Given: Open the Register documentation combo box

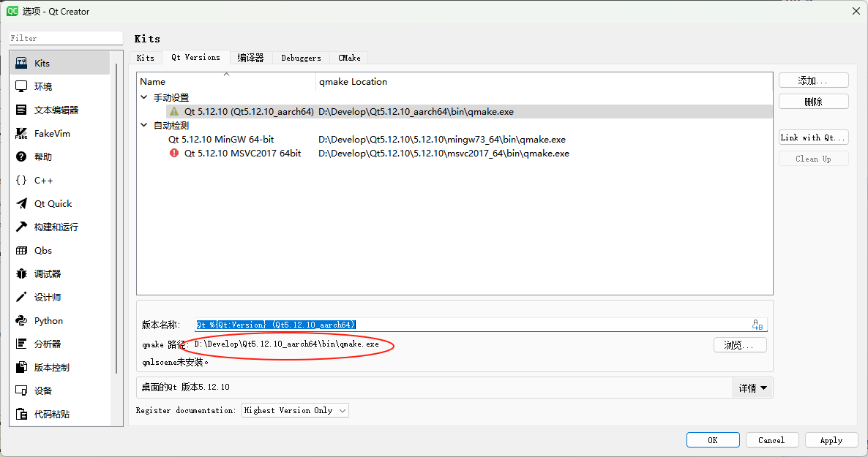Looking at the screenshot, I should pos(295,410).
